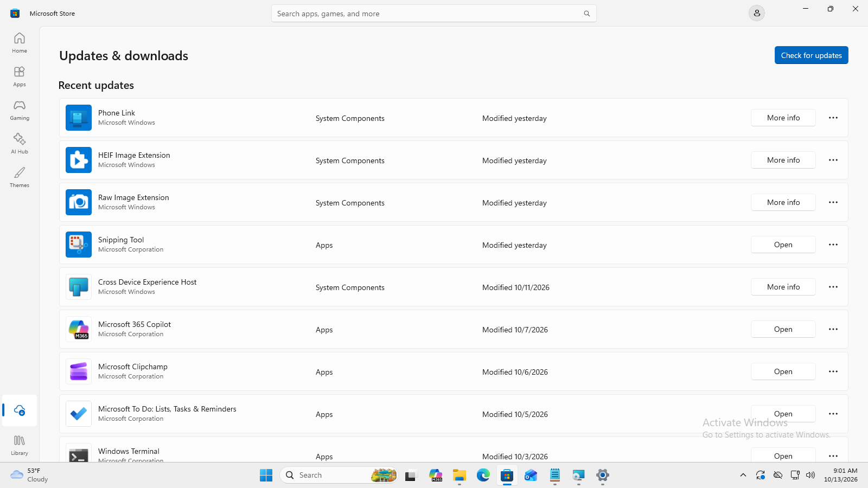868x488 pixels.
Task: Open more options for Microsoft To Do
Action: click(833, 414)
